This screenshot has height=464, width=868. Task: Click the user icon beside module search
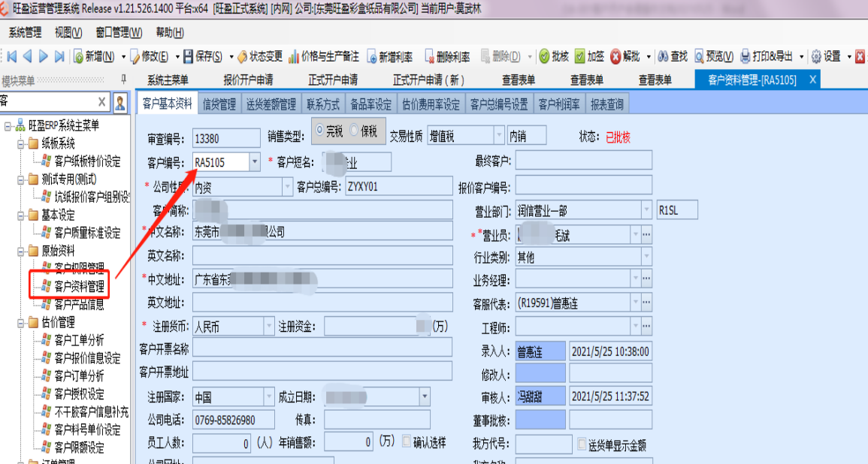120,102
